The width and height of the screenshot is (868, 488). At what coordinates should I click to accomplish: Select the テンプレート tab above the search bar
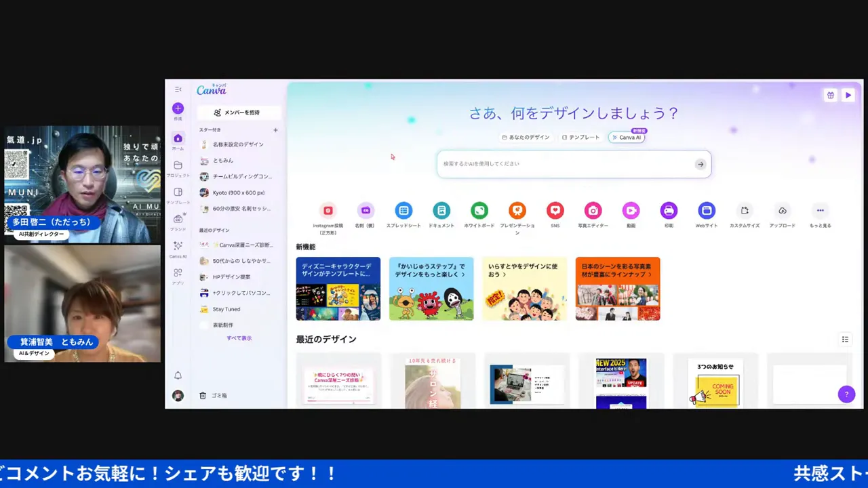point(580,137)
